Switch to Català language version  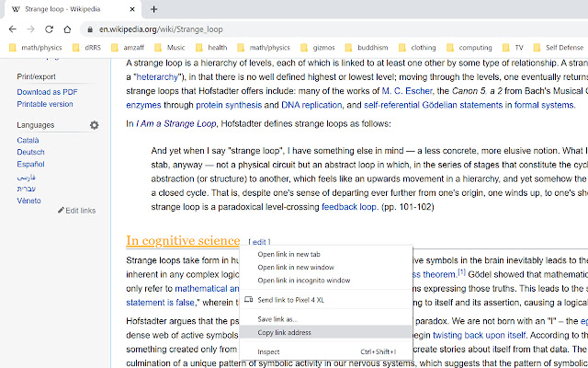pos(28,140)
